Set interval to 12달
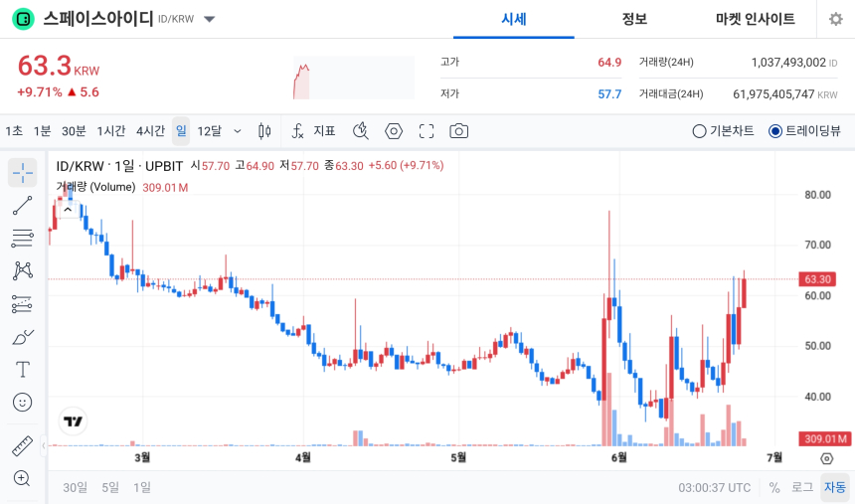 pos(210,131)
